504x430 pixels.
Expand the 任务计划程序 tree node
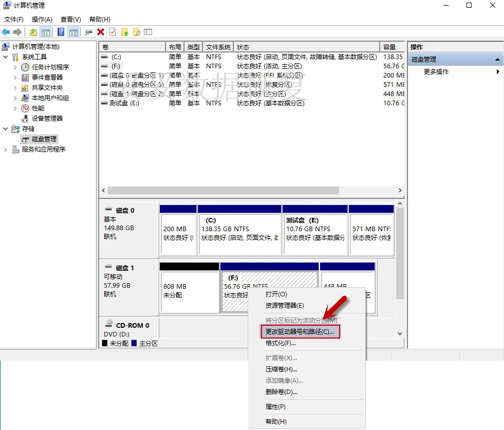coord(15,67)
